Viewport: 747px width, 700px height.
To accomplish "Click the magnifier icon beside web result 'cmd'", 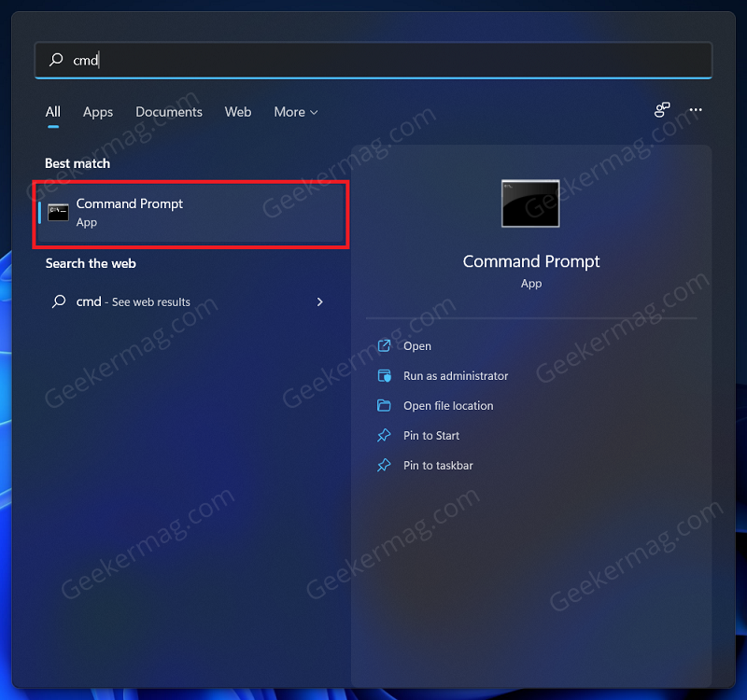I will 59,301.
